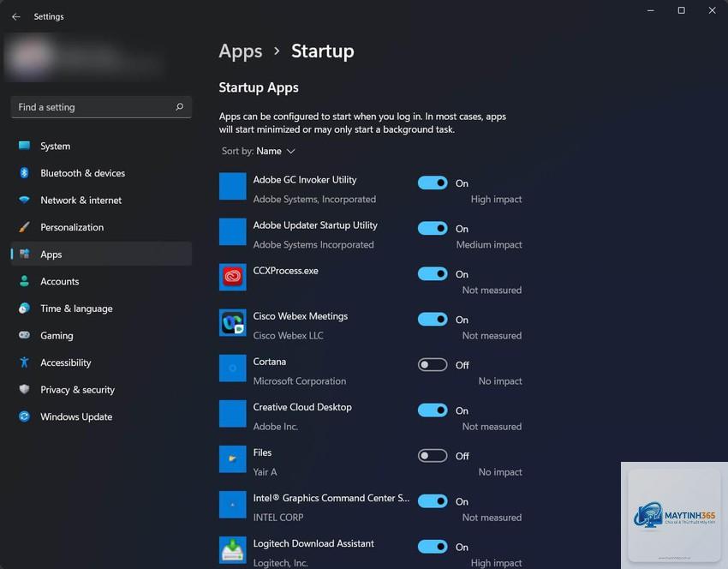Click the Yair A publisher text
The width and height of the screenshot is (728, 569).
point(265,472)
